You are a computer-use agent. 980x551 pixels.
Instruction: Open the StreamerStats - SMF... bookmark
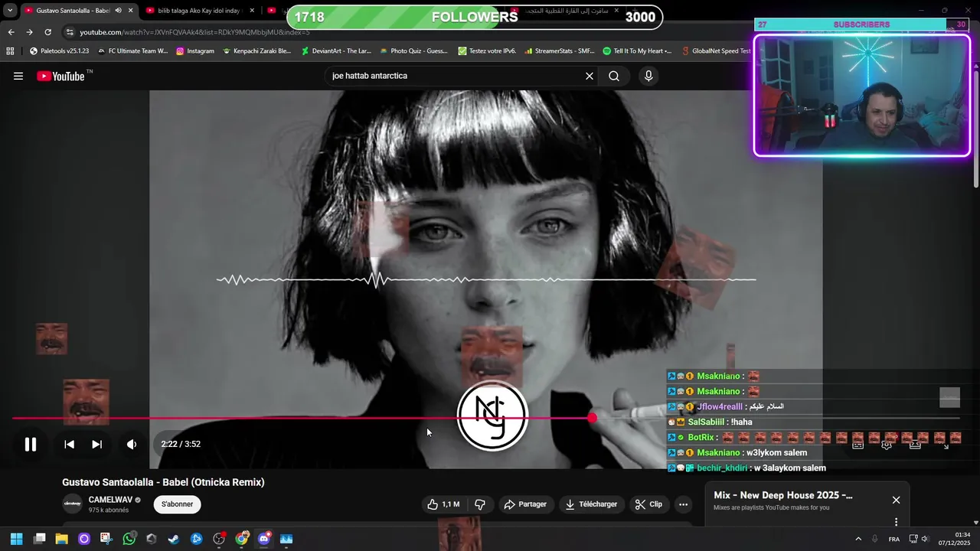coord(560,51)
